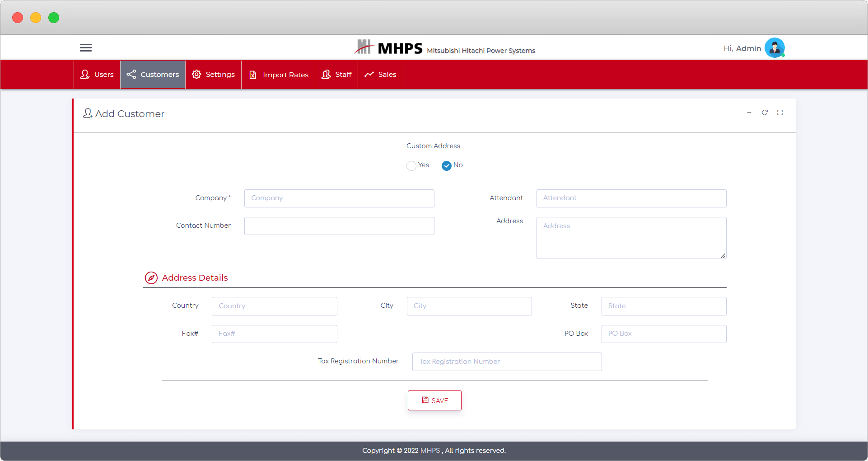Screen dimensions: 868x461
Task: Click the MHPS logo
Action: click(388, 47)
